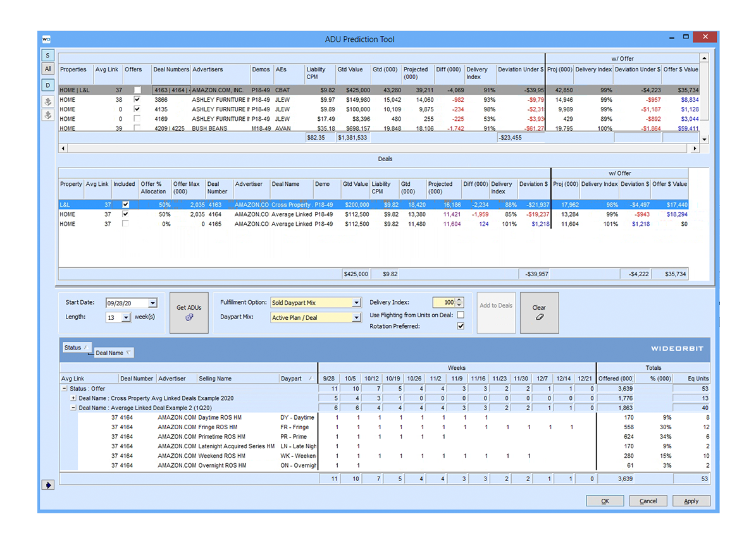Check Offers for Ashley Furniture deal 4169
Viewport: 756px width, 543px height.
pyautogui.click(x=137, y=119)
